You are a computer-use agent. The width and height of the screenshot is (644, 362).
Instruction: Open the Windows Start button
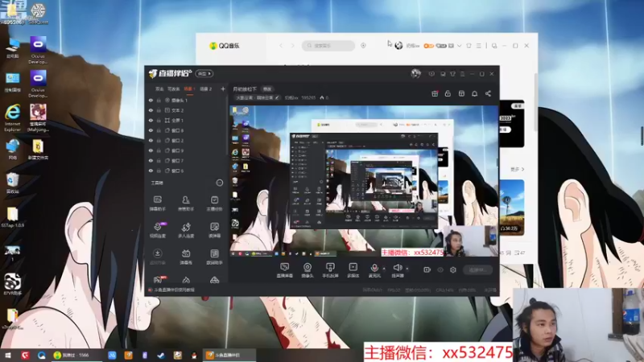tap(8, 355)
